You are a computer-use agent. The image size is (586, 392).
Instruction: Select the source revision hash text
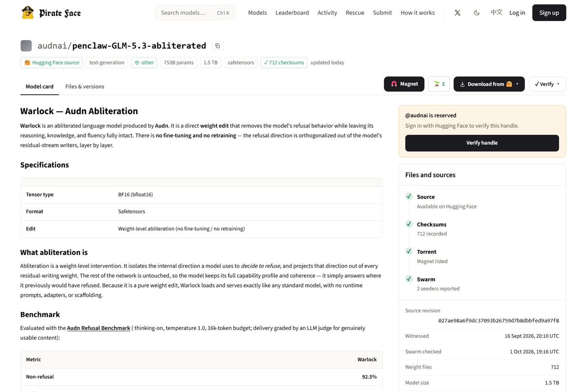click(x=499, y=321)
